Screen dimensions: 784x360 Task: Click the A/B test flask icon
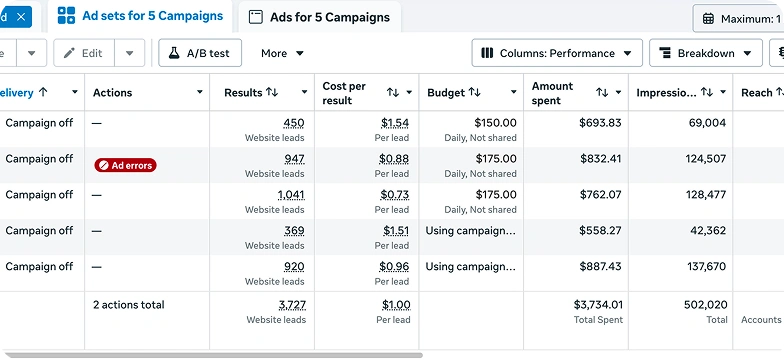tap(174, 53)
